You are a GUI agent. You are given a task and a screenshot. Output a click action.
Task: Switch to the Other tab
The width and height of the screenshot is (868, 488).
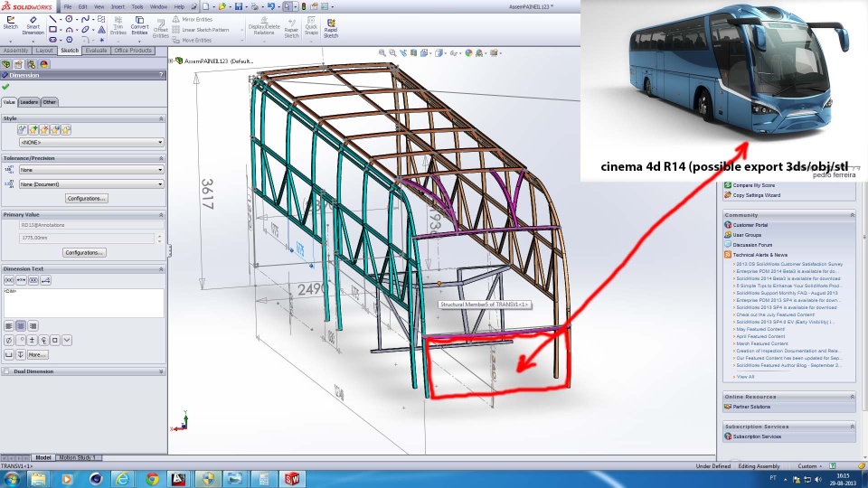tap(49, 102)
